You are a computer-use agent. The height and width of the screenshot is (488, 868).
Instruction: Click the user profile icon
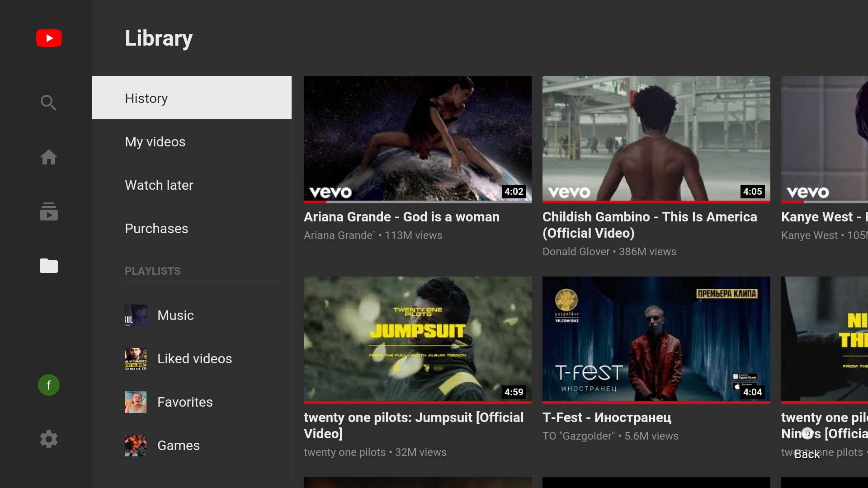[x=48, y=385]
